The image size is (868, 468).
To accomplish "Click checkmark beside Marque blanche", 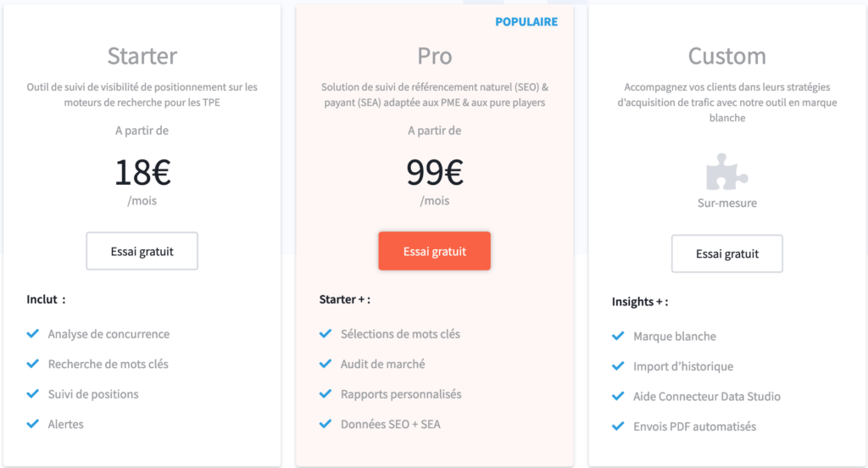I will pyautogui.click(x=618, y=336).
